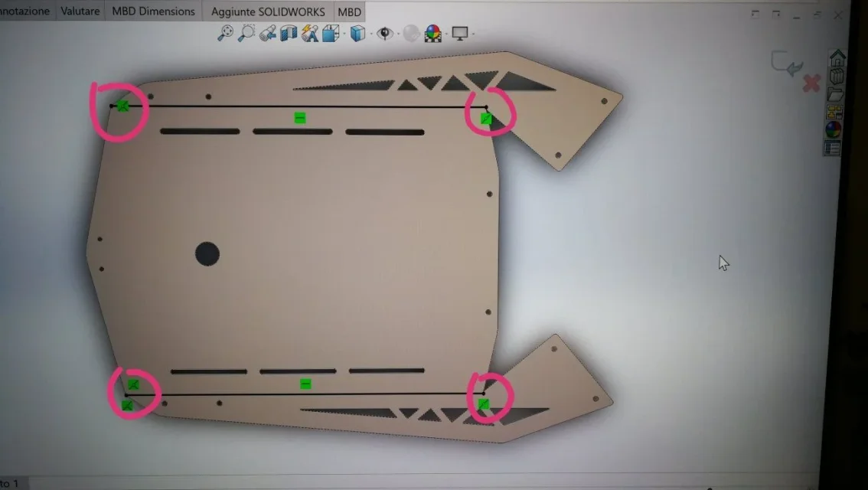The height and width of the screenshot is (490, 868).
Task: Select the MBD tab
Action: pos(349,11)
